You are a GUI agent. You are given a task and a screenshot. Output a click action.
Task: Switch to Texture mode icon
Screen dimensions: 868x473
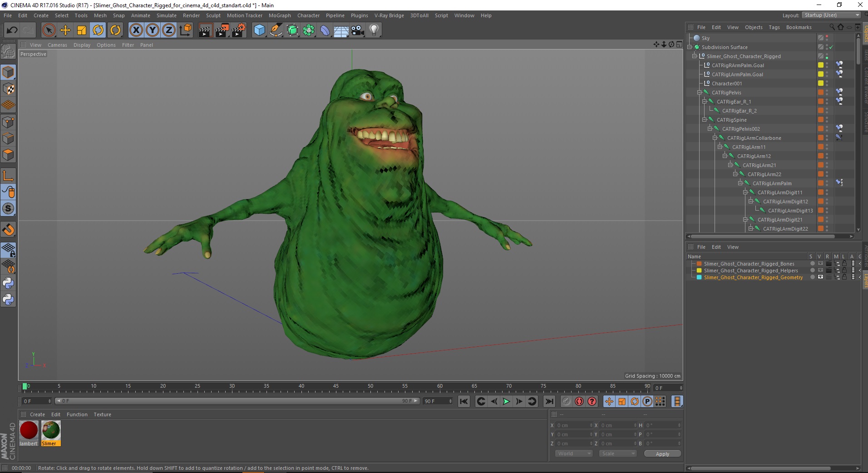8,89
